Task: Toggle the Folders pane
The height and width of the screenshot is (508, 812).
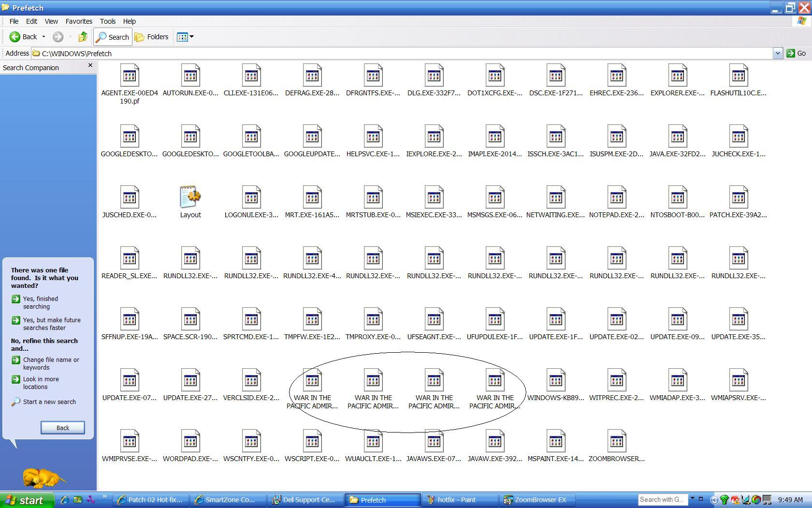Action: coord(151,37)
